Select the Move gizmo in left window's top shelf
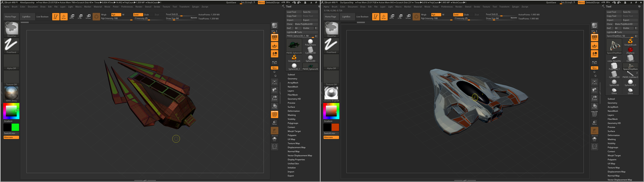Image resolution: width=644 pixels, height=182 pixels. (72, 17)
